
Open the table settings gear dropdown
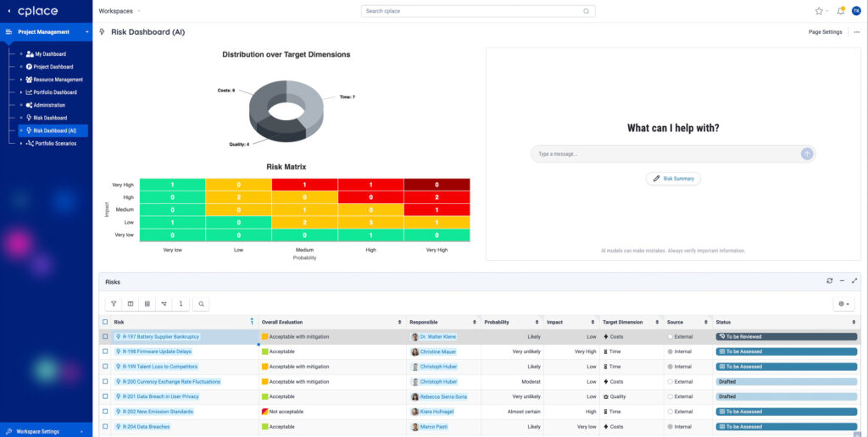coord(844,304)
